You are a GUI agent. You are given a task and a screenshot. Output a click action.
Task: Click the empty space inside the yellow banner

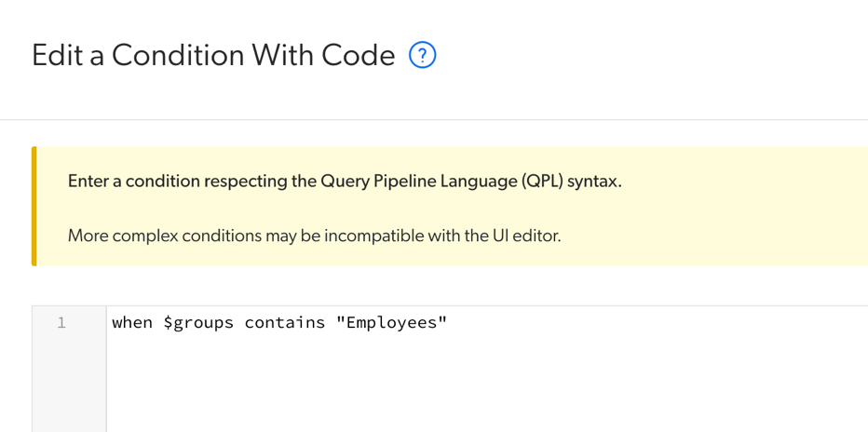tap(745, 207)
